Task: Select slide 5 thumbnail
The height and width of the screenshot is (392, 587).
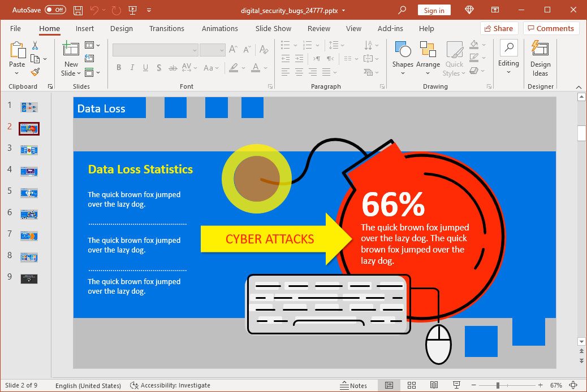Action: 29,192
